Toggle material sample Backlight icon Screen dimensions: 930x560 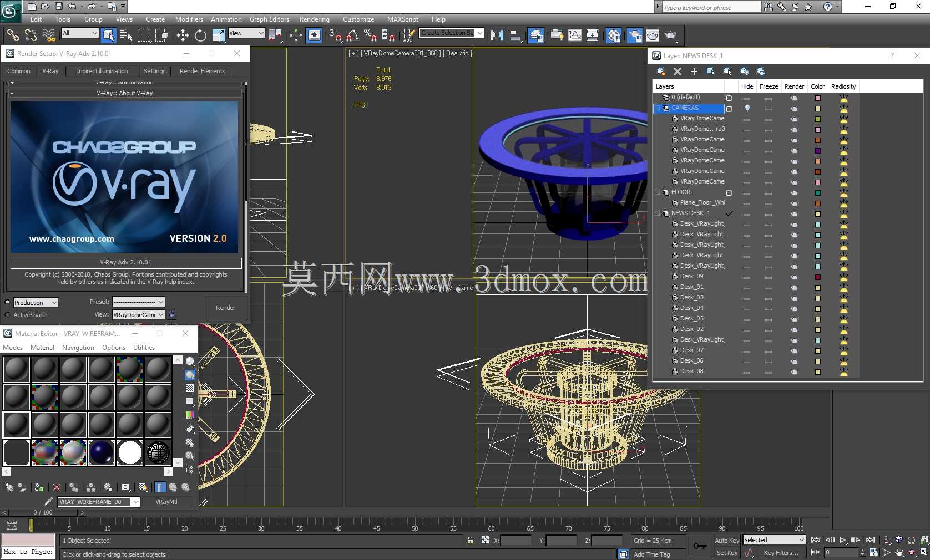(190, 375)
